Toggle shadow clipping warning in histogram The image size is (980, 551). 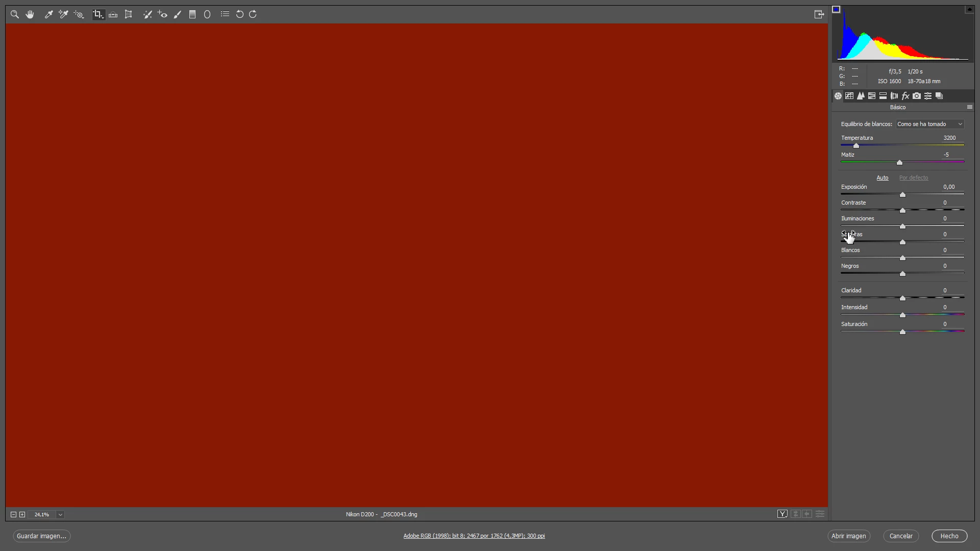click(x=836, y=9)
